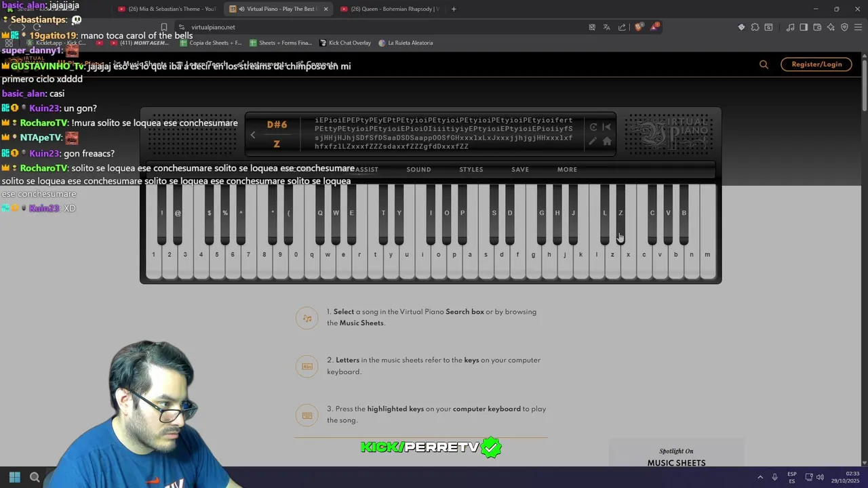Screen dimensions: 868x488
Task: Switch to Queen Bohemian Rhapsody tab
Action: pos(390,9)
